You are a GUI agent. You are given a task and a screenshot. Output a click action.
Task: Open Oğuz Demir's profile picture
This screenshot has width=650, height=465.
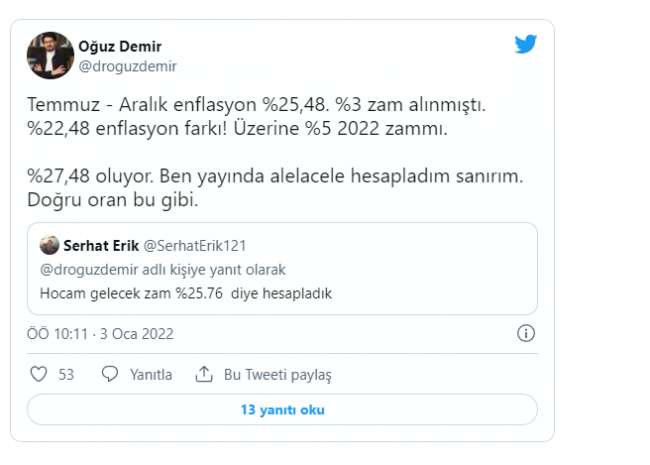50,55
